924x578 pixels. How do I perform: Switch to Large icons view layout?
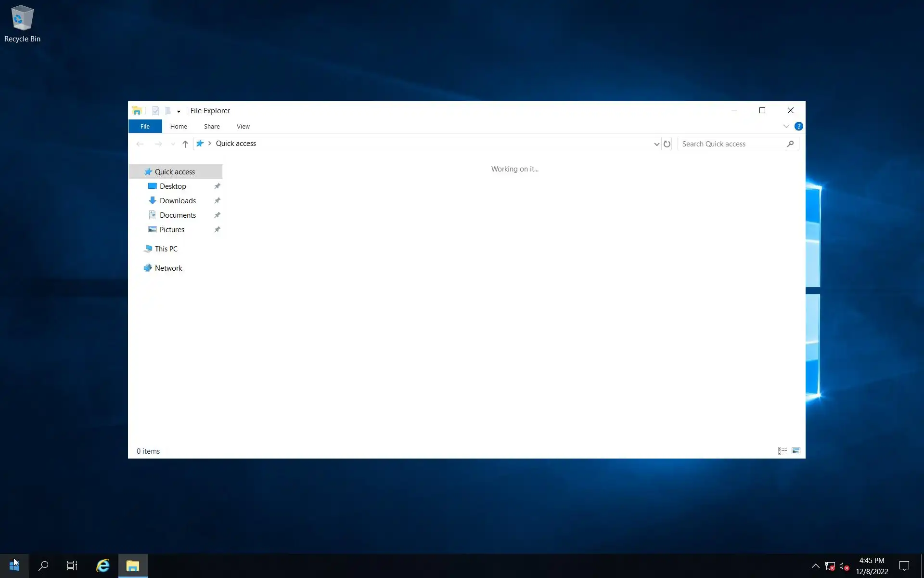(x=796, y=451)
